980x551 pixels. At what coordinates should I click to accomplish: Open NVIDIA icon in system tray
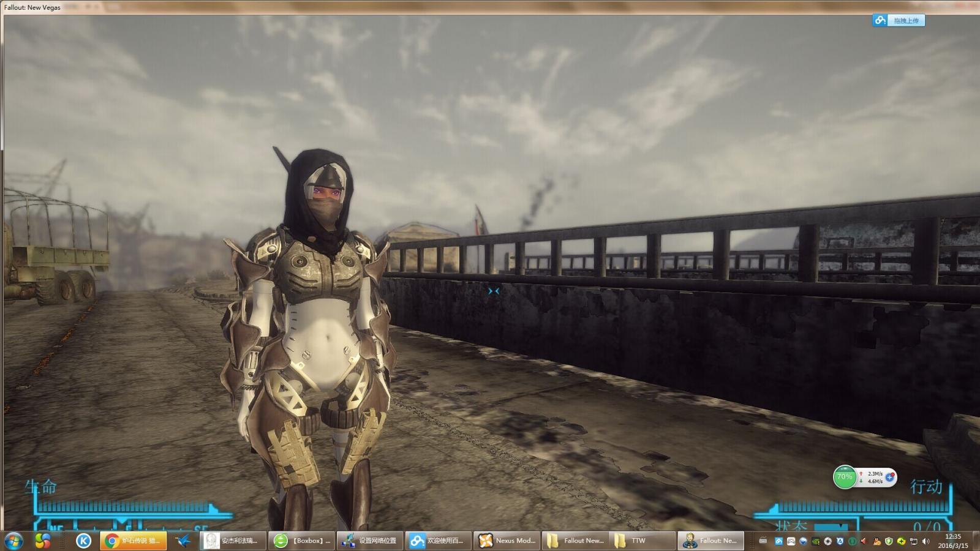[815, 541]
